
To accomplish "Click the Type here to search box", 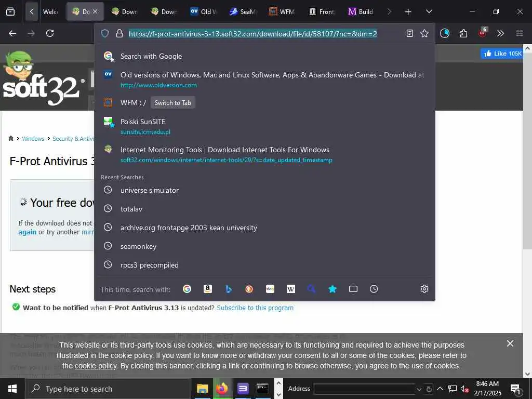I will (108, 389).
